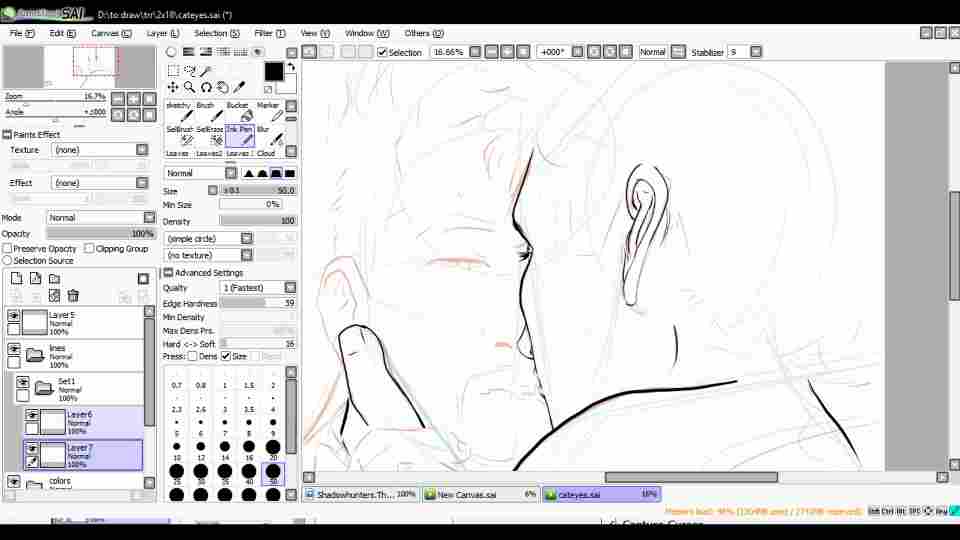960x540 pixels.
Task: Select the Hand pan tool
Action: [x=223, y=87]
